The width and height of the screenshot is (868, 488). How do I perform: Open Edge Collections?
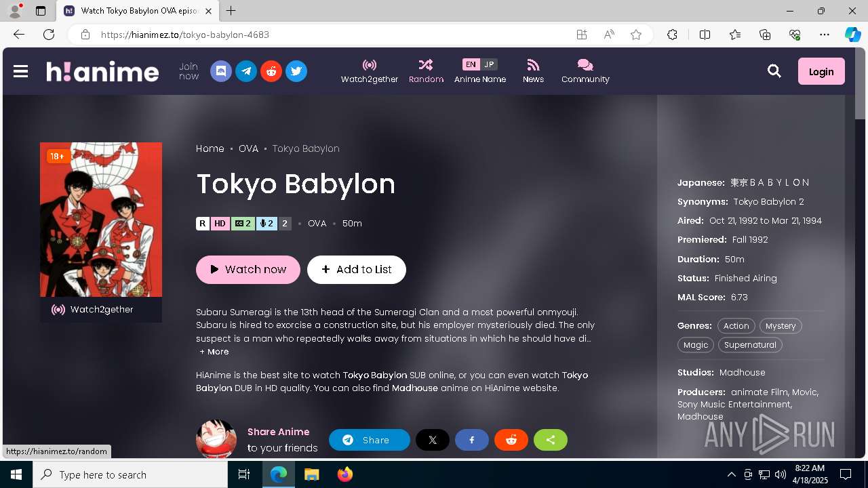coord(765,35)
